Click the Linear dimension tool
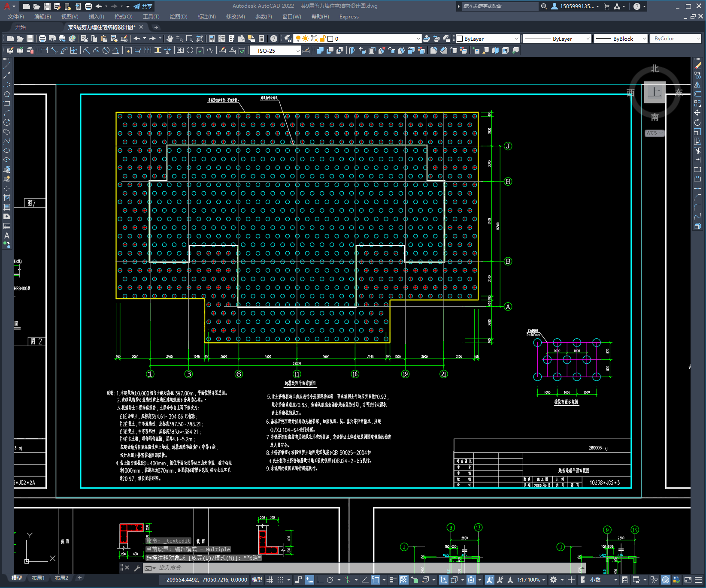The height and width of the screenshot is (588, 706). pos(44,51)
